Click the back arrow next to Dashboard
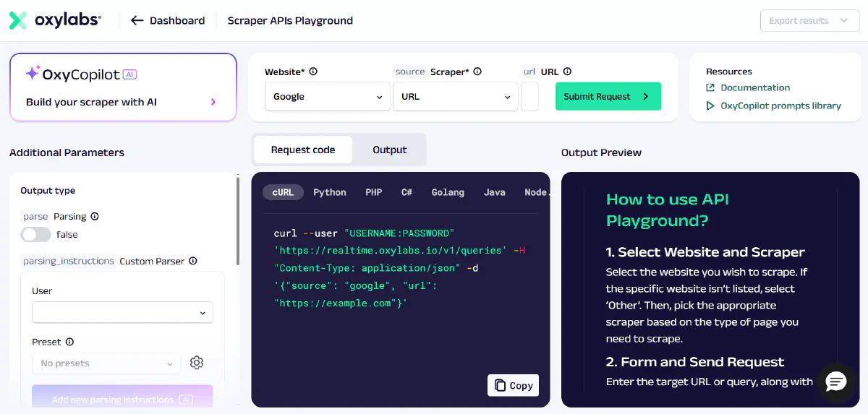This screenshot has height=414, width=868. point(137,20)
